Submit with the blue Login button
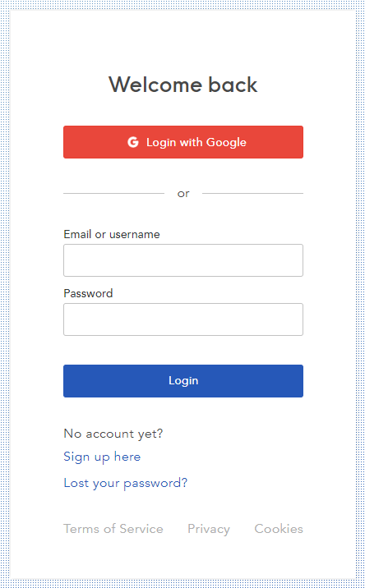The height and width of the screenshot is (588, 365). pyautogui.click(x=183, y=381)
